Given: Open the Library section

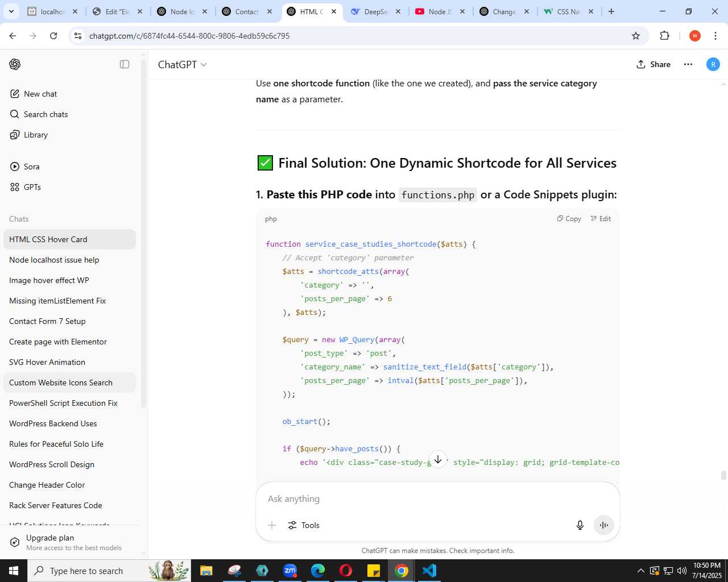Looking at the screenshot, I should 69,135.
